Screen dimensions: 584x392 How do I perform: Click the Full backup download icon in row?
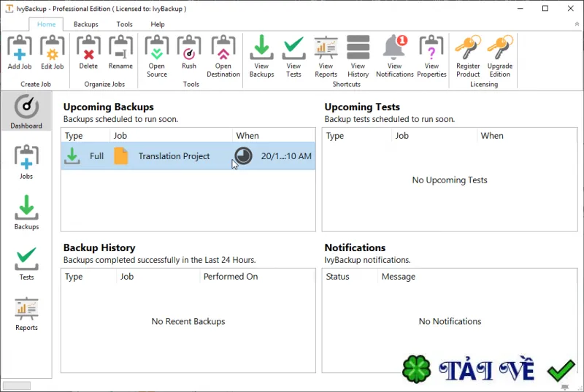[x=72, y=155]
